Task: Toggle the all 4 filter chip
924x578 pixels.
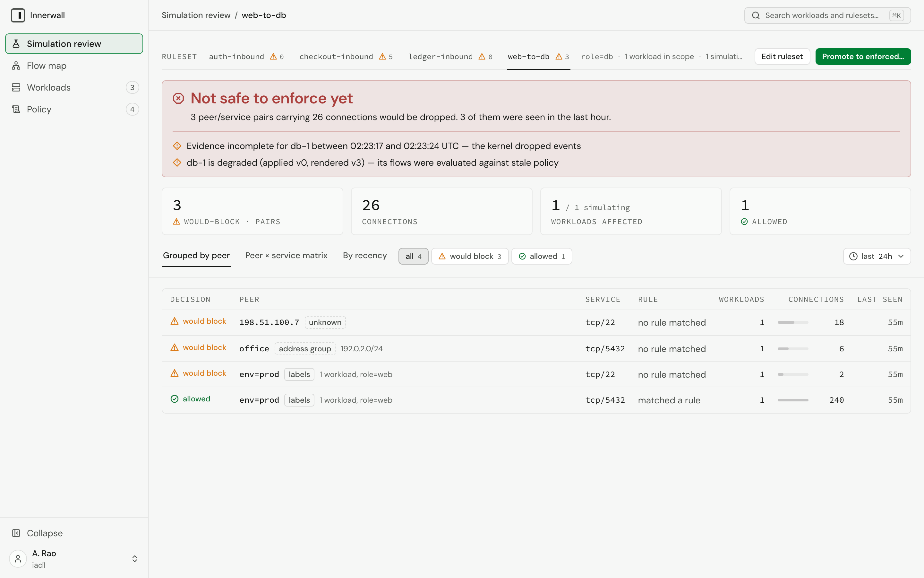Action: click(414, 256)
